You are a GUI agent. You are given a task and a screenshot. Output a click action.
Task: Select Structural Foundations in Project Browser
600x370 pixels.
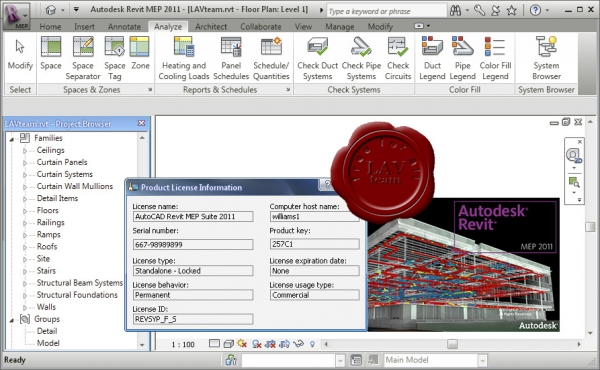pos(77,295)
